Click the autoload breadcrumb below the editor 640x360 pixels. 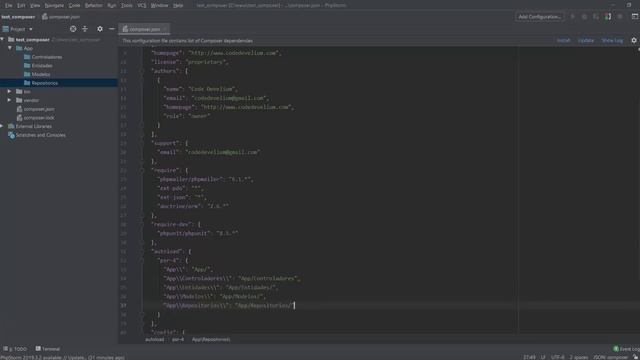[x=155, y=339]
